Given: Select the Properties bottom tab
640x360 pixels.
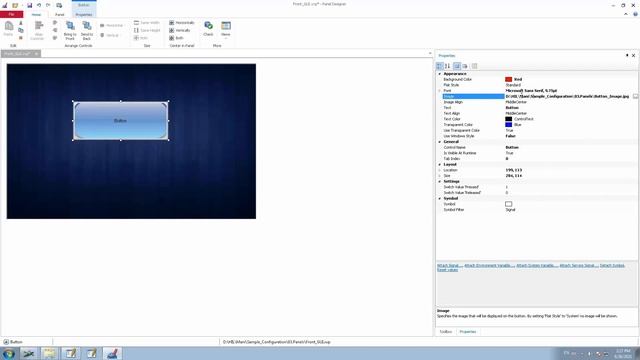Looking at the screenshot, I should (468, 332).
